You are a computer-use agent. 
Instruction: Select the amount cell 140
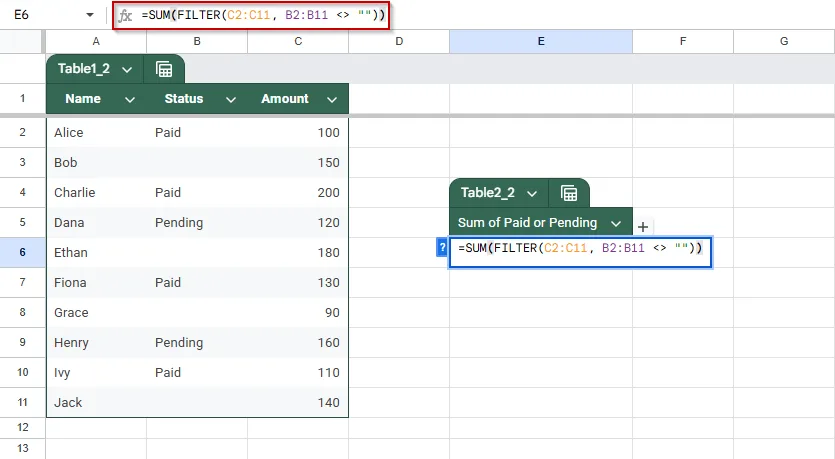(x=298, y=403)
